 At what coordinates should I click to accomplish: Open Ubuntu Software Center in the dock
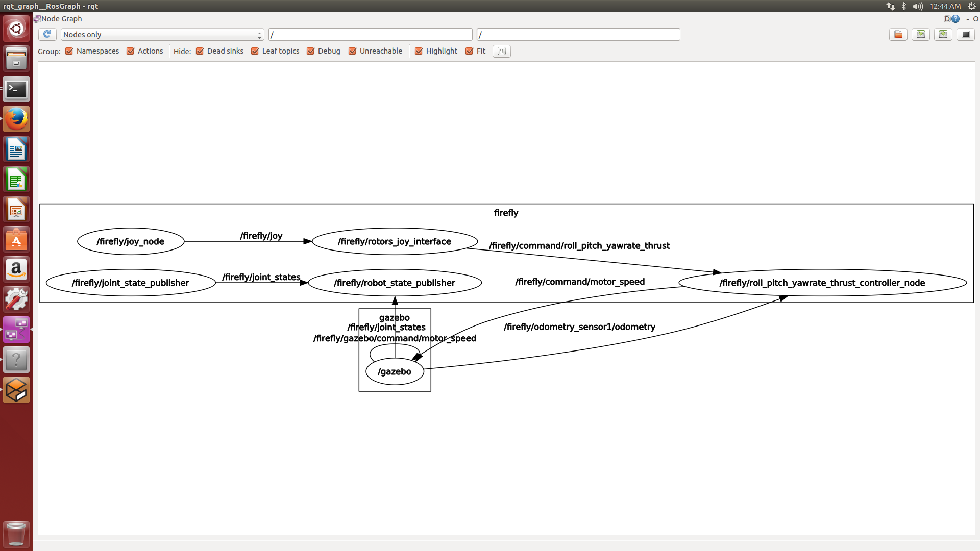[16, 240]
